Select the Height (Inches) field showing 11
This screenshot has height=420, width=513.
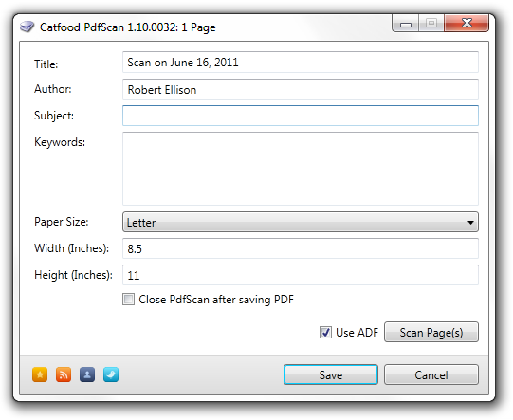coord(301,275)
